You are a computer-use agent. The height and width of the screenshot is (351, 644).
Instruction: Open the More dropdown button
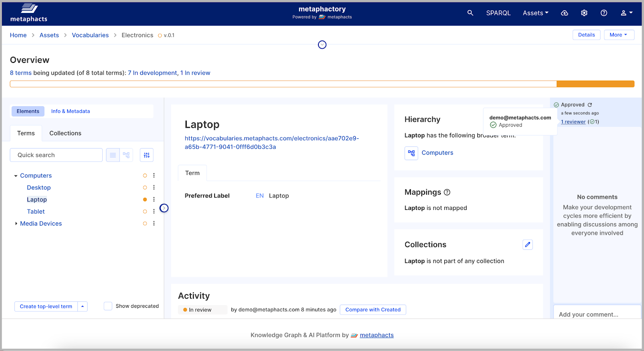pyautogui.click(x=619, y=35)
